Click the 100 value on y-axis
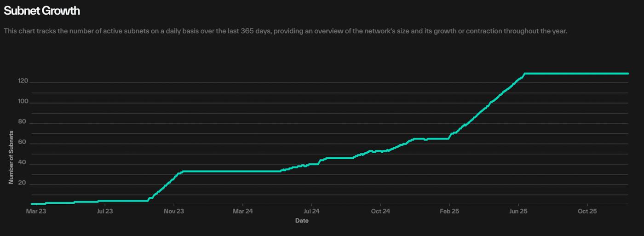Viewport: 644px width, 236px height. (20, 102)
